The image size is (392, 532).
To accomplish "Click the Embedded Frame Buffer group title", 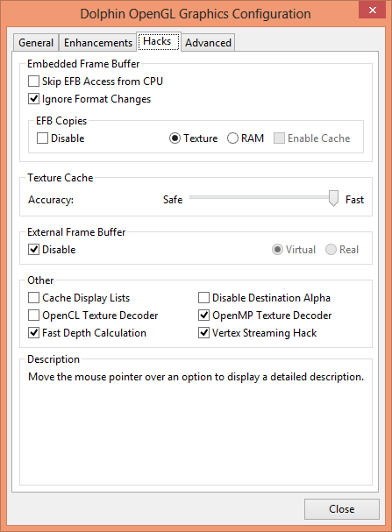I will point(83,64).
